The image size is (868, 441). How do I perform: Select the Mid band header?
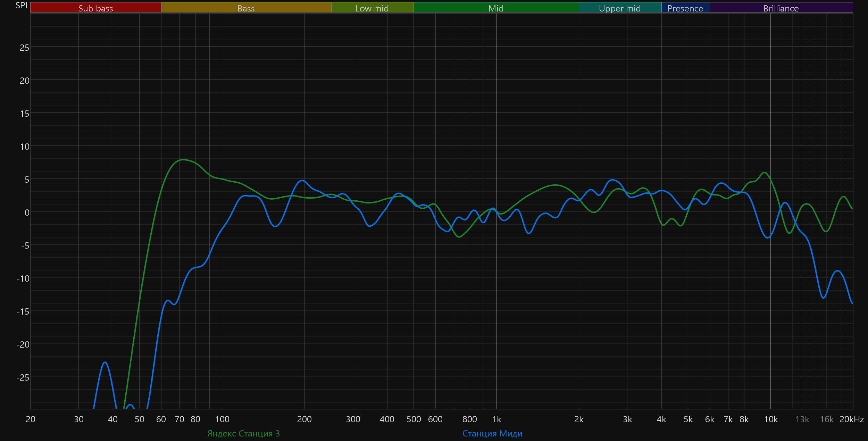(x=496, y=8)
